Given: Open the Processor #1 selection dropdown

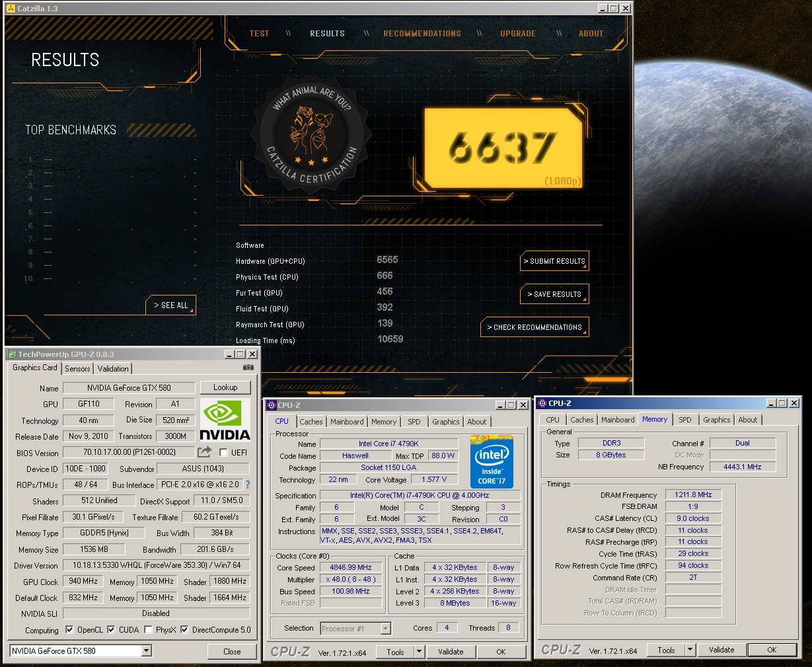Looking at the screenshot, I should [385, 629].
